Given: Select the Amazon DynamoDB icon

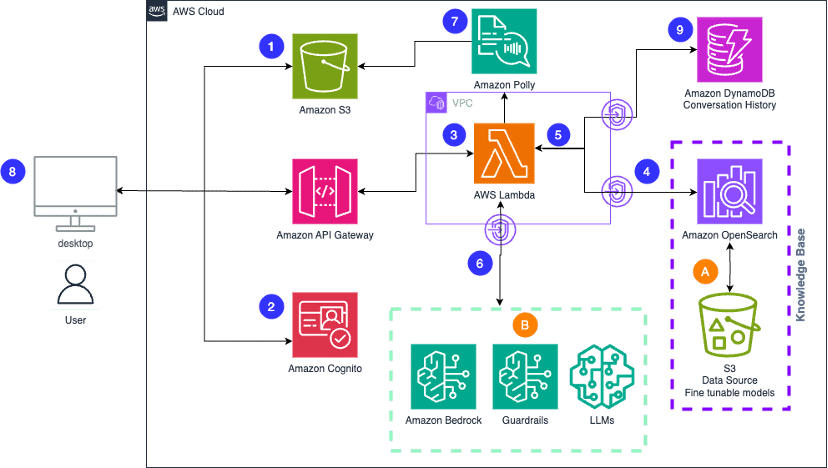Looking at the screenshot, I should 729,46.
